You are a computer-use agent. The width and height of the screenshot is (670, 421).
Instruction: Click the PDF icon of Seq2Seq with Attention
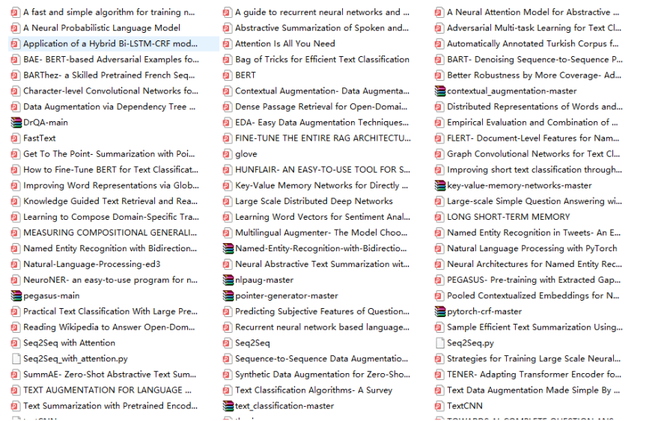pyautogui.click(x=15, y=343)
